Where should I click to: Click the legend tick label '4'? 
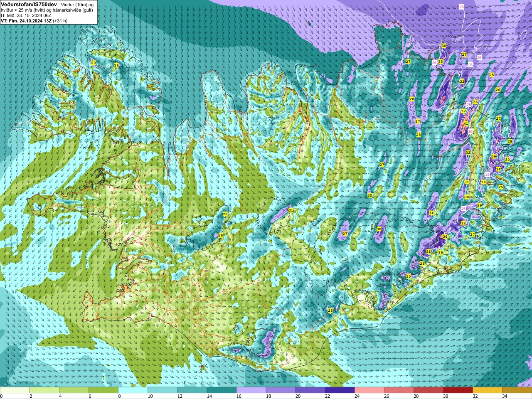coord(60,396)
